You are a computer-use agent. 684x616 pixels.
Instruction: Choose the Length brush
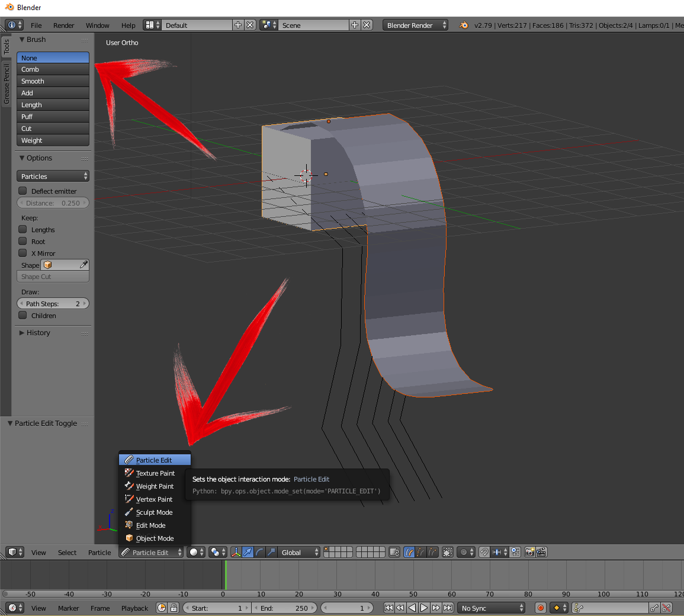click(53, 105)
